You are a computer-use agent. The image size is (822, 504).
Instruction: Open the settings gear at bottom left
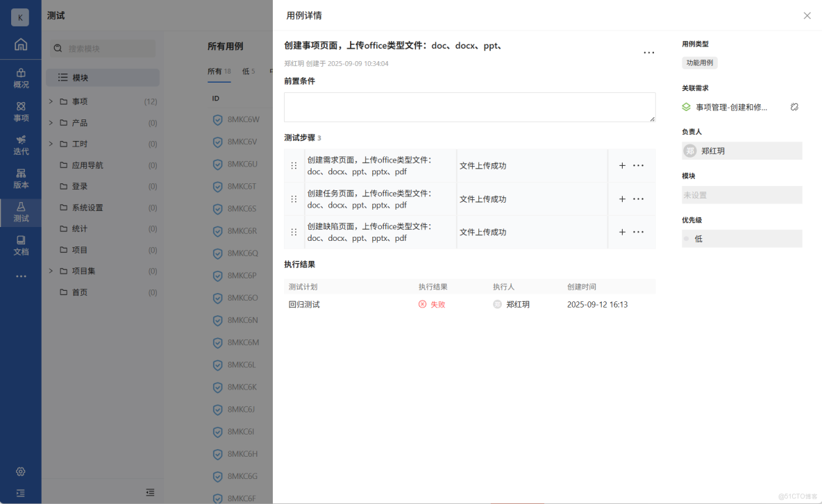pyautogui.click(x=20, y=471)
